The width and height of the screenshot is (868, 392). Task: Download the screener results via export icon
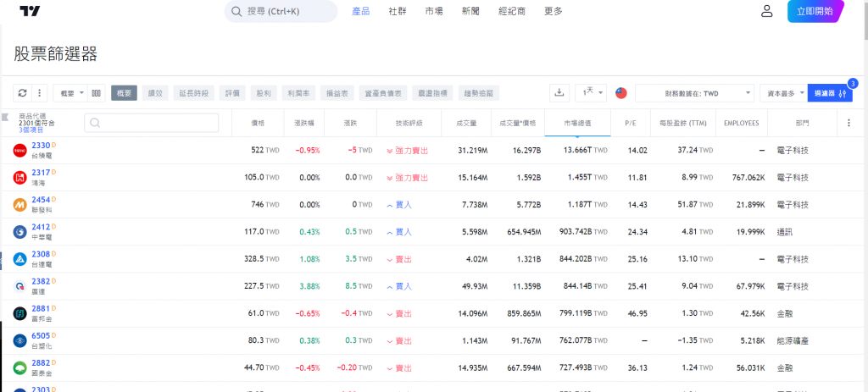(x=559, y=93)
